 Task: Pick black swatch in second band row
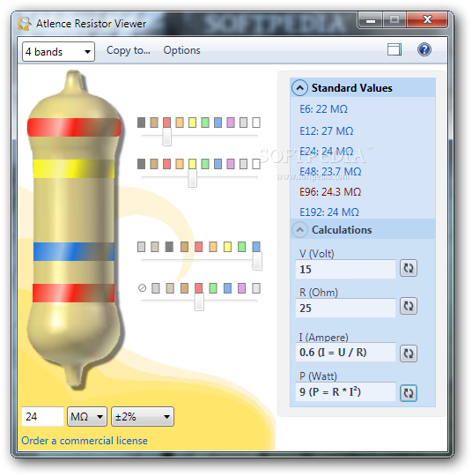[142, 164]
